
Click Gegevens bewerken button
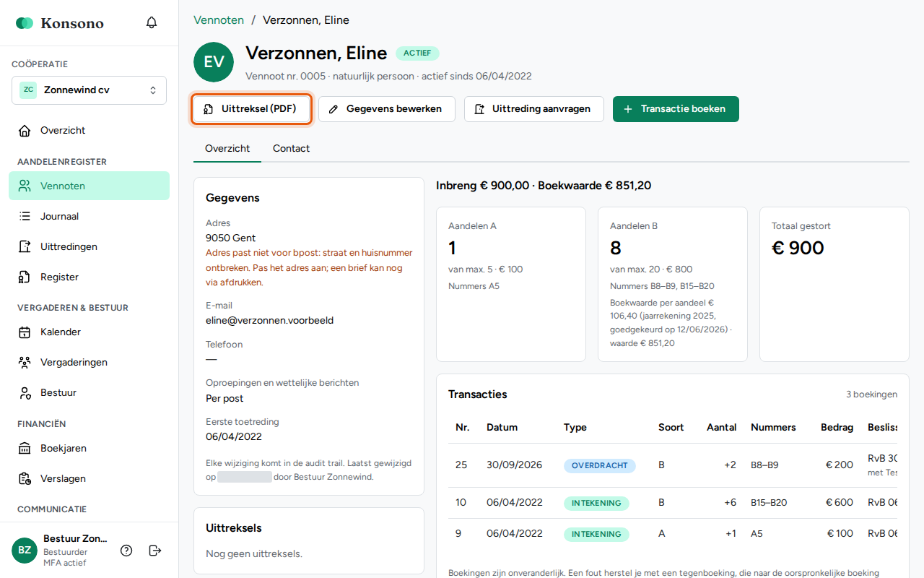point(386,109)
